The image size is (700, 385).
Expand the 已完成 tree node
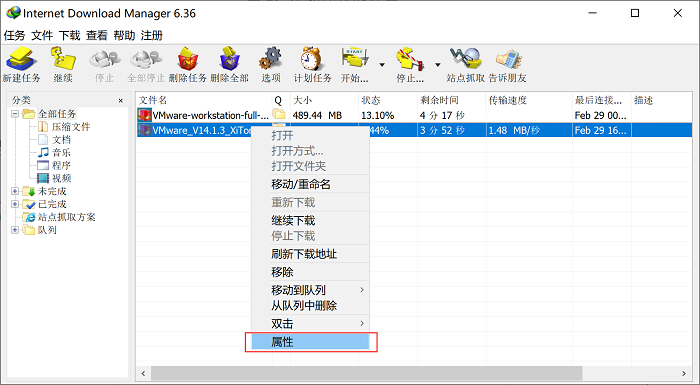(x=15, y=204)
